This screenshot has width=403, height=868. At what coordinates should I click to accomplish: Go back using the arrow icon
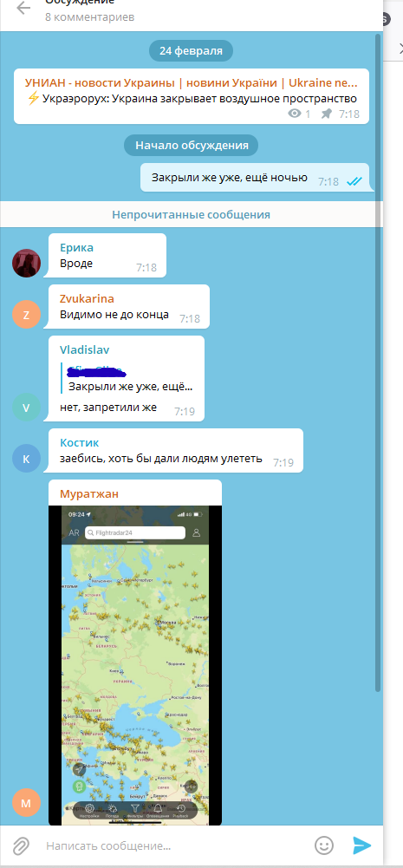[x=23, y=9]
